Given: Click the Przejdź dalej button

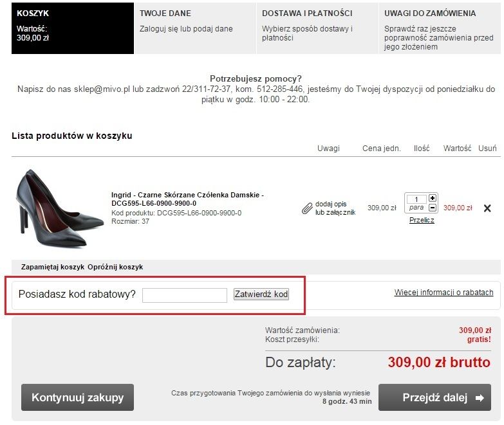Looking at the screenshot, I should 434,397.
